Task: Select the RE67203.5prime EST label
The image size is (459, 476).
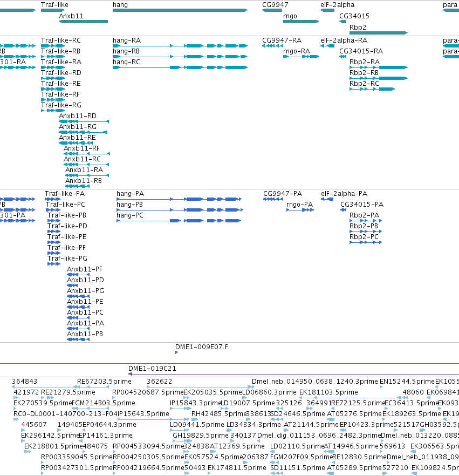Action: [x=104, y=382]
